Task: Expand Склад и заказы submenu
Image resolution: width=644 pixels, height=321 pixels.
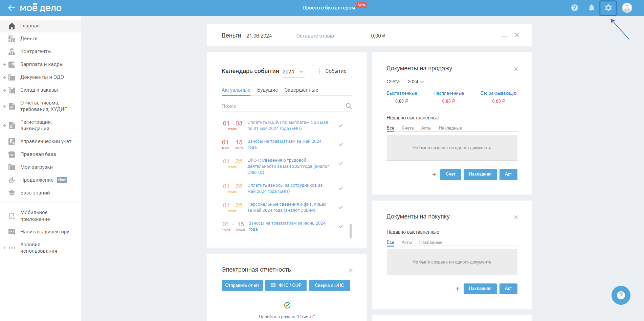Action: pyautogui.click(x=5, y=90)
